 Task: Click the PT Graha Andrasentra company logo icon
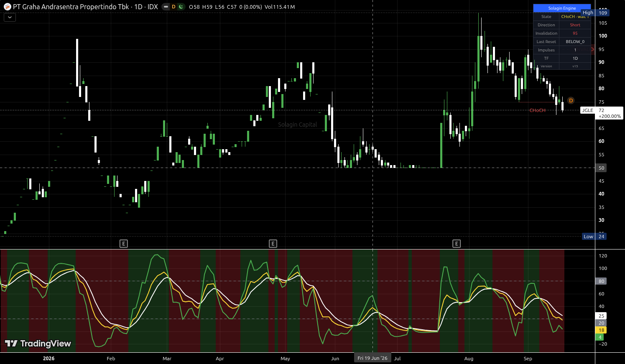[x=7, y=7]
